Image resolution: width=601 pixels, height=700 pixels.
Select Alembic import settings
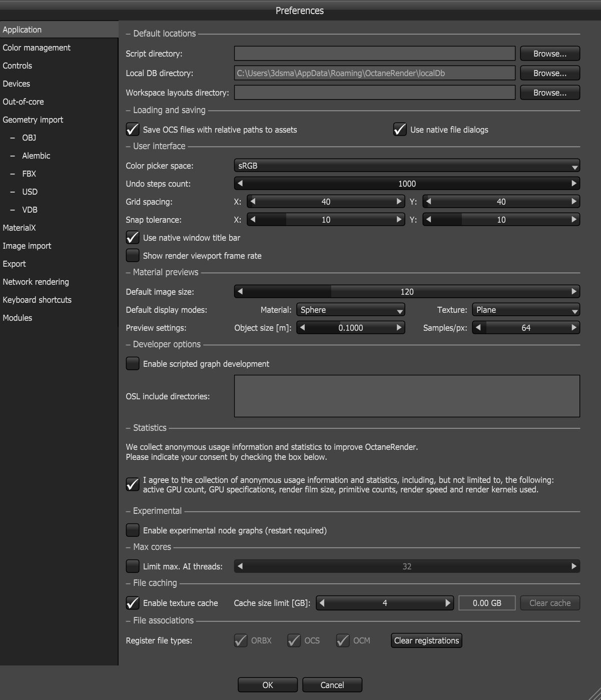(x=59, y=156)
